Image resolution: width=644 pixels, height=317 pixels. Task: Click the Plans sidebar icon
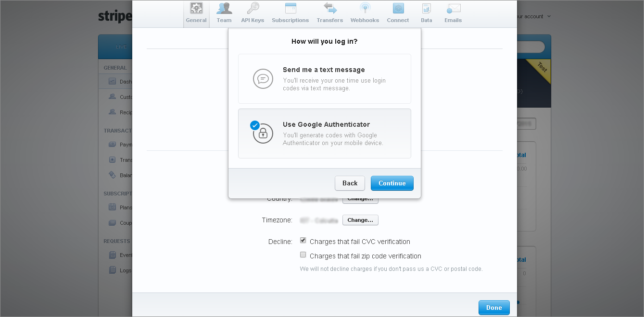click(x=112, y=207)
